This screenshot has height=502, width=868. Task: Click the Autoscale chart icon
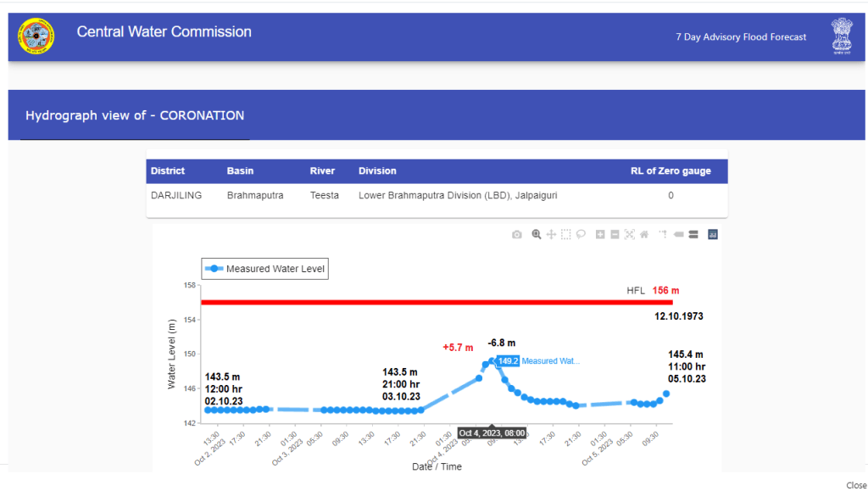coord(629,235)
